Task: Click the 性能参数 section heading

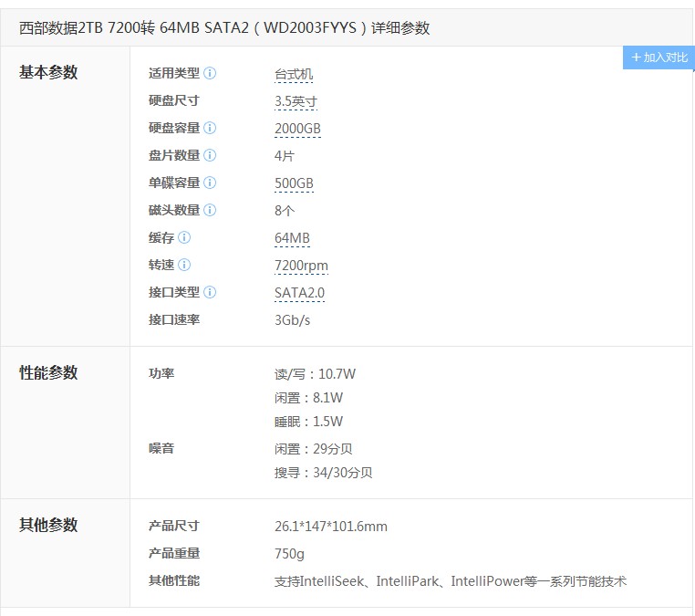Action: pos(48,373)
